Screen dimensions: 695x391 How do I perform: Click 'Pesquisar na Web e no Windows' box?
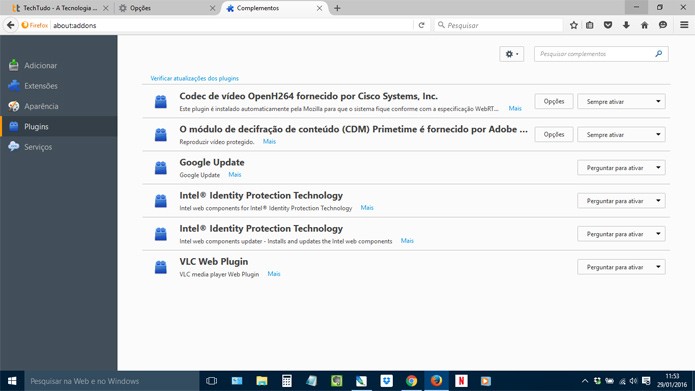pyautogui.click(x=112, y=381)
